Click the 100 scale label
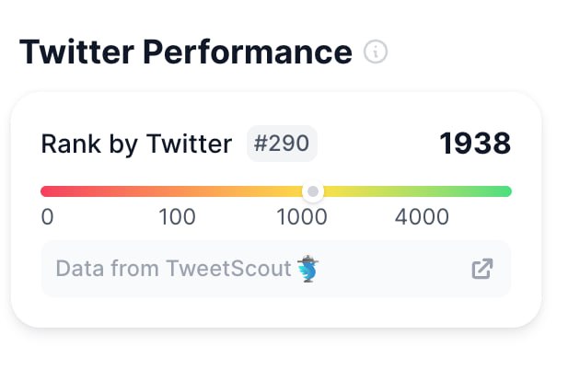The width and height of the screenshot is (580, 392). click(178, 217)
